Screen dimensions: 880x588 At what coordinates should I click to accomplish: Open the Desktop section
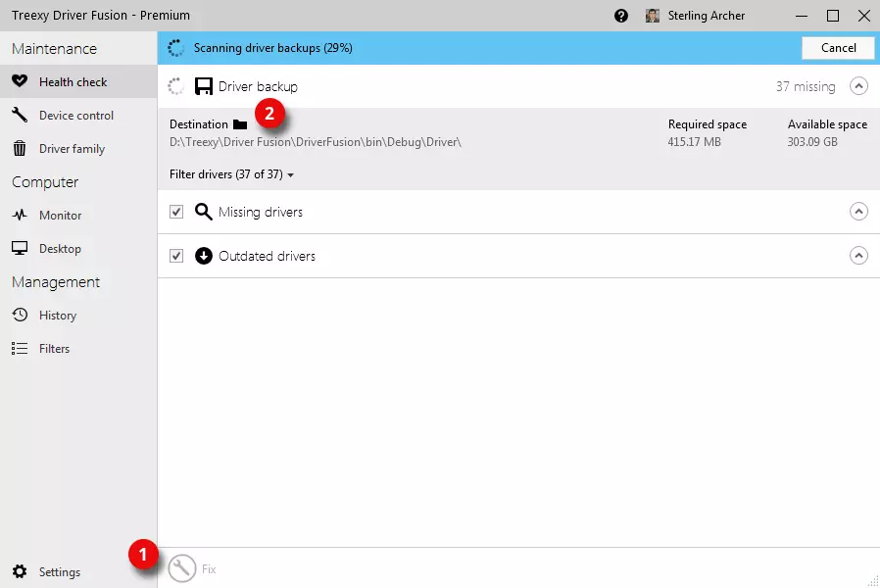(x=78, y=249)
